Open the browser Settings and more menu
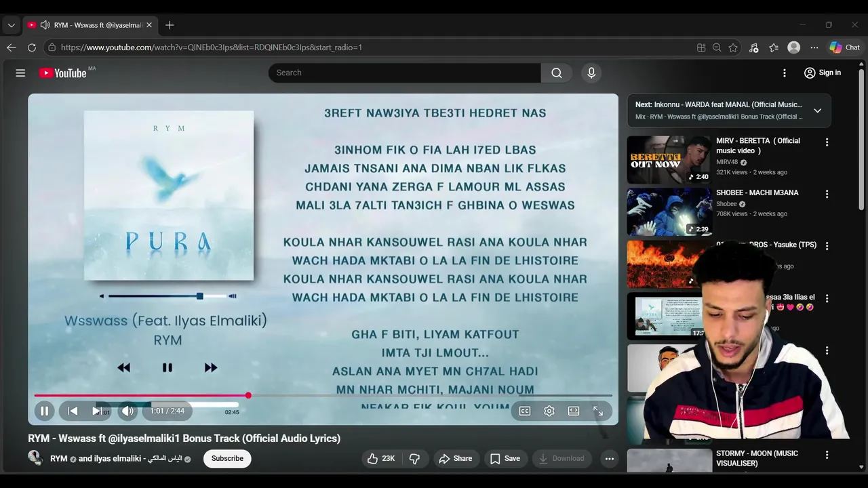Screen dimensions: 868x488 pos(814,47)
